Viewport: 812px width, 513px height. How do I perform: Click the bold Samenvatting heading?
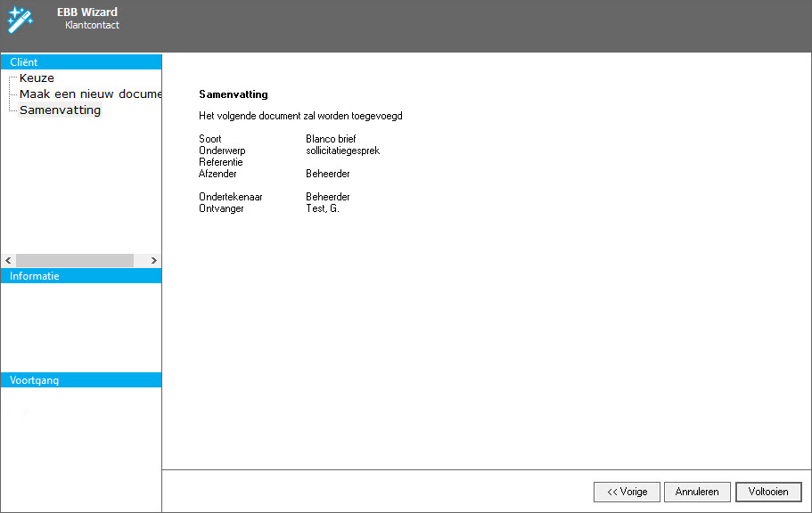point(234,94)
